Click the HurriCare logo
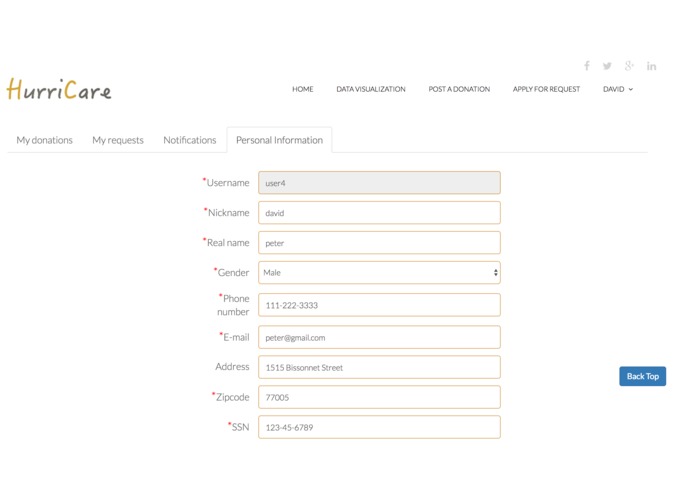The height and width of the screenshot is (494, 695). coord(59,89)
